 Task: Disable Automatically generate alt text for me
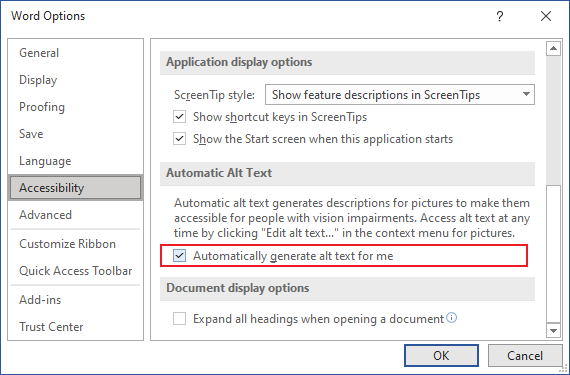tap(180, 256)
